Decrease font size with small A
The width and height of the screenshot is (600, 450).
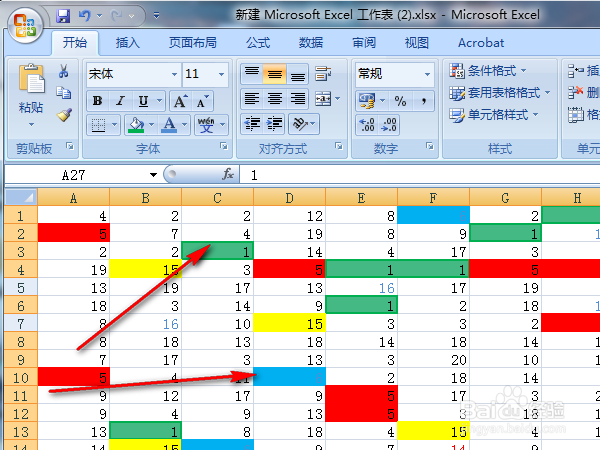pos(202,101)
